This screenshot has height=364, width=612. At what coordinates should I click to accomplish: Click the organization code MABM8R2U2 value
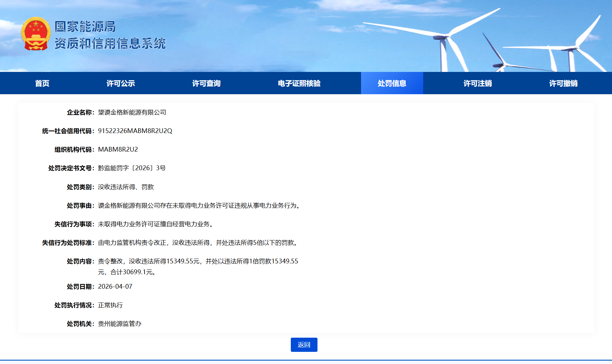click(118, 150)
